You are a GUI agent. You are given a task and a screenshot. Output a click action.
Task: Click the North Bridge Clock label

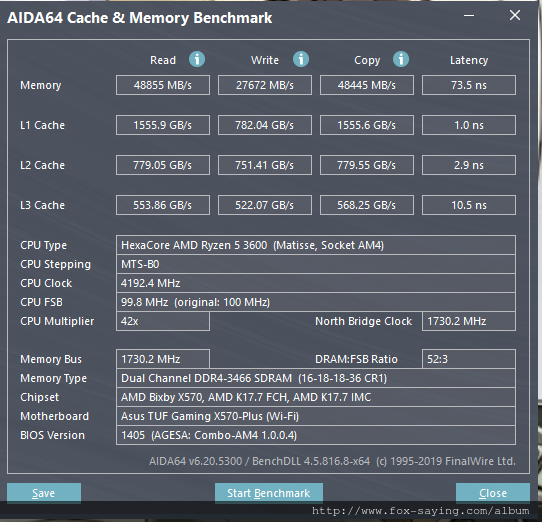click(364, 321)
